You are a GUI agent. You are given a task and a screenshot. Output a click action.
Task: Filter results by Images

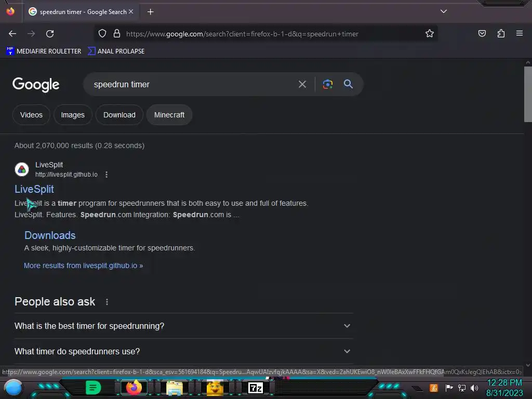73,115
